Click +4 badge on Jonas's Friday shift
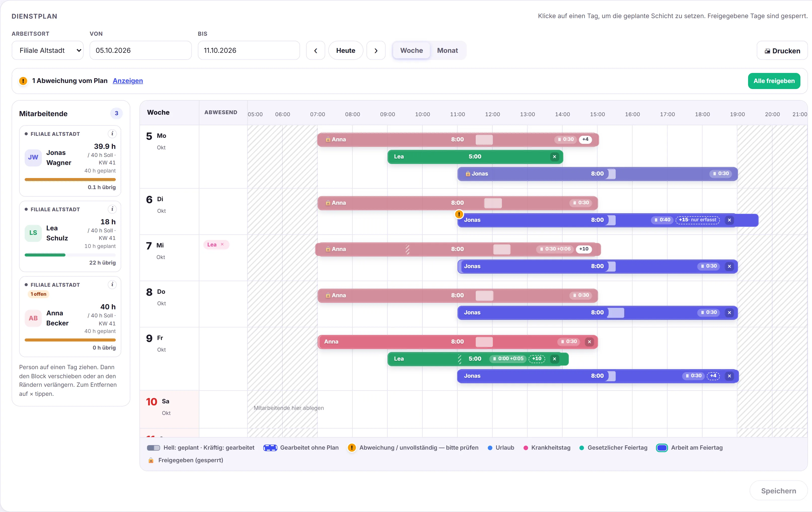Viewport: 812px width, 512px height. [x=713, y=376]
